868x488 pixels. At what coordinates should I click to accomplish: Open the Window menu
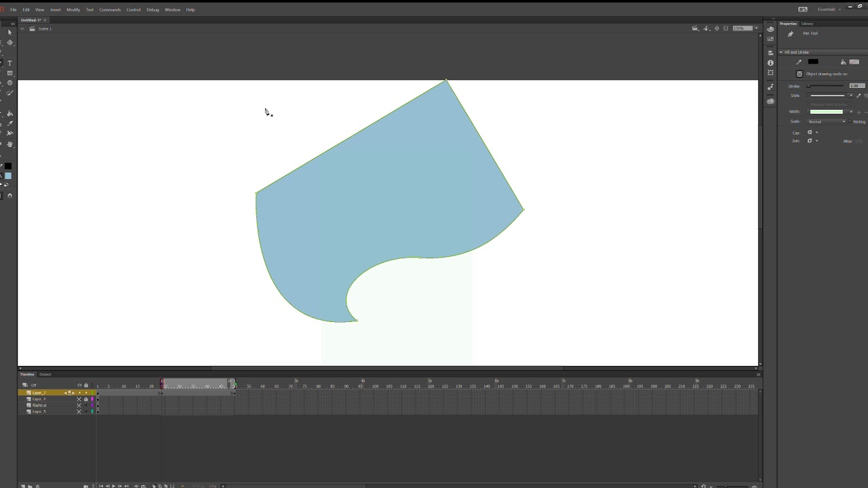point(172,9)
